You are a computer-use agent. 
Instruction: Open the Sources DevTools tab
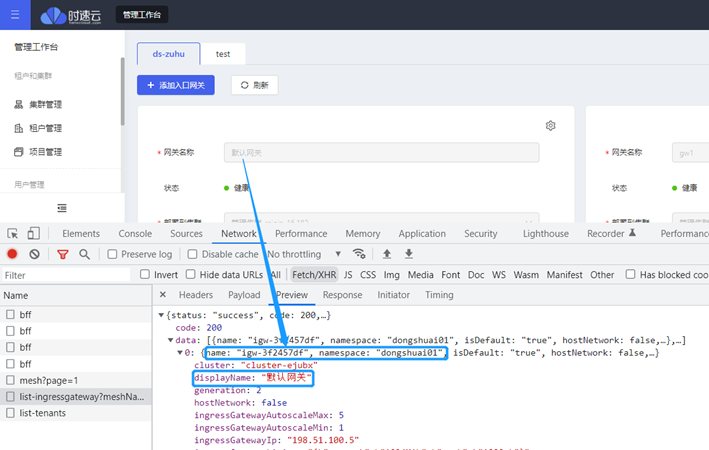click(186, 233)
